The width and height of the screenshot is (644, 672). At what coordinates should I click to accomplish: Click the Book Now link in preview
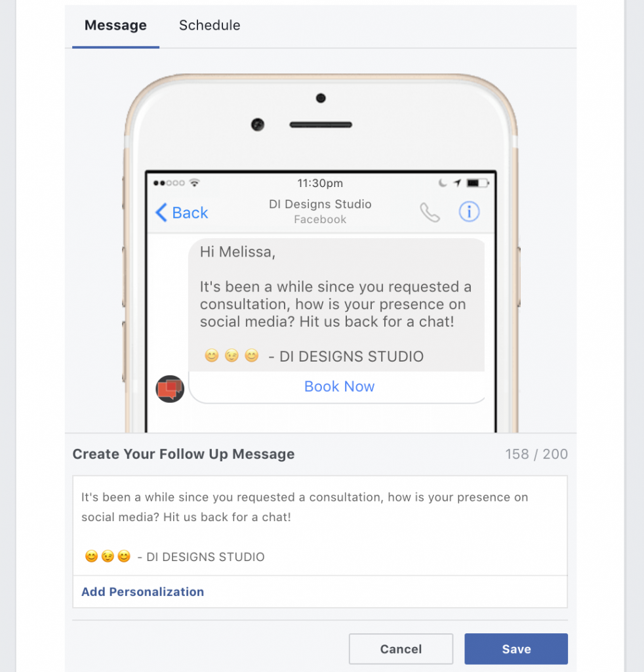(339, 387)
